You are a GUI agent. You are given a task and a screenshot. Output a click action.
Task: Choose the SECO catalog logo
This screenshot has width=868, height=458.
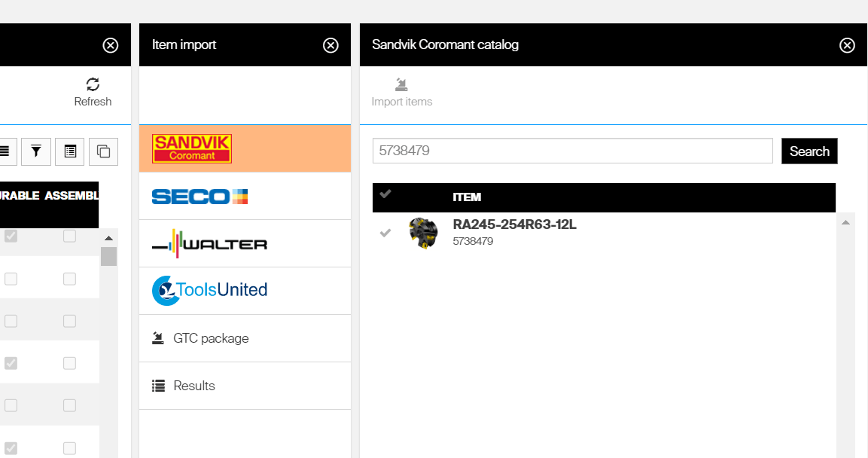click(x=199, y=197)
